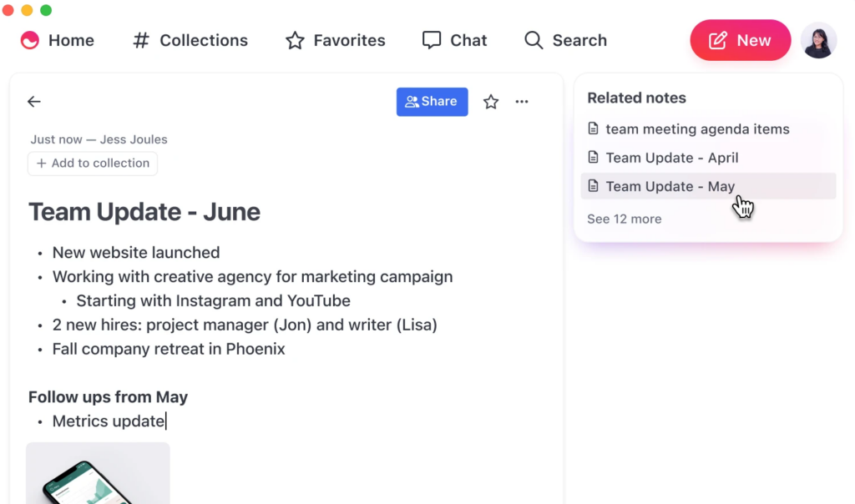This screenshot has height=504, width=855.
Task: Open the Home tab
Action: point(58,40)
